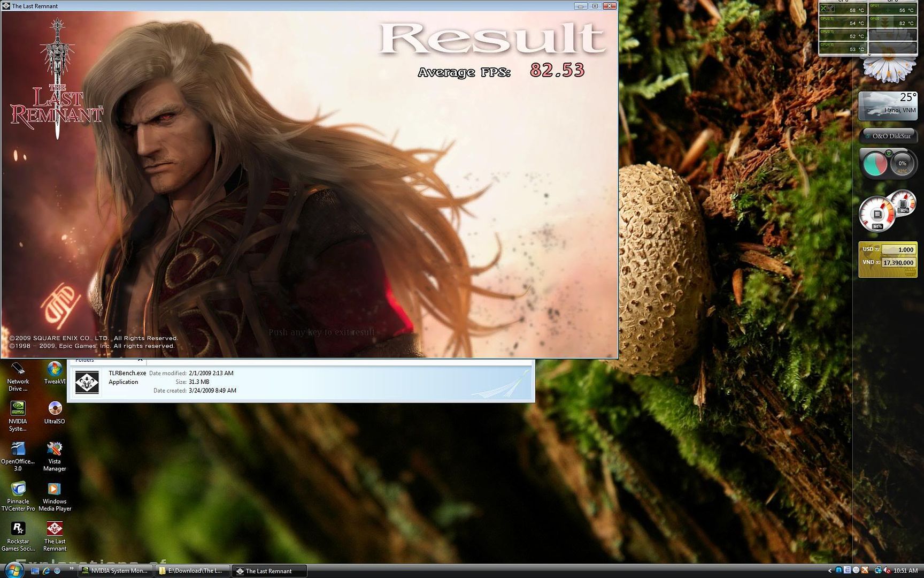Click the O&O DiskStat gadget header
Viewport: 924px width, 578px height.
888,136
